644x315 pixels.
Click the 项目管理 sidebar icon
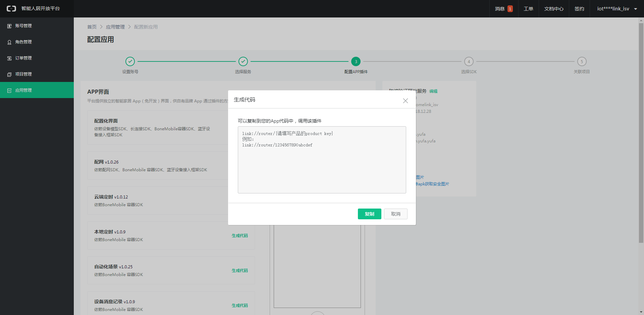(x=9, y=74)
